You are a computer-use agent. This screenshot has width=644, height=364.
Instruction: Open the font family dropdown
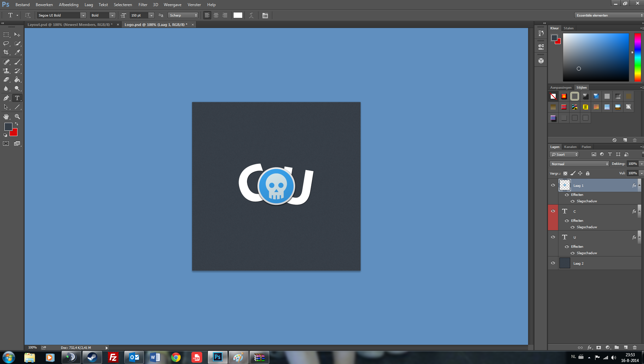pos(83,15)
